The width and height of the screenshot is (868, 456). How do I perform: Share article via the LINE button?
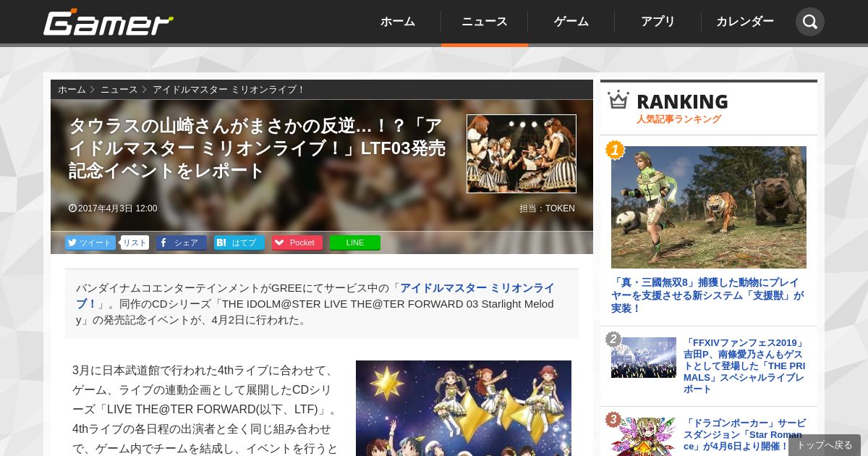tap(355, 242)
